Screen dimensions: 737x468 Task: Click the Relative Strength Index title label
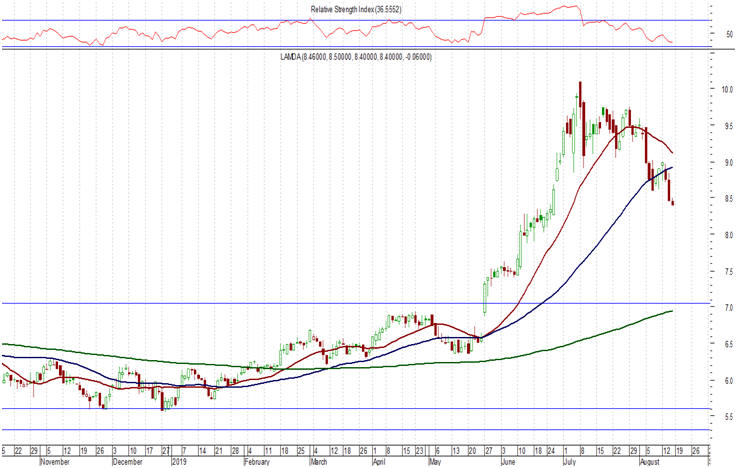click(362, 9)
